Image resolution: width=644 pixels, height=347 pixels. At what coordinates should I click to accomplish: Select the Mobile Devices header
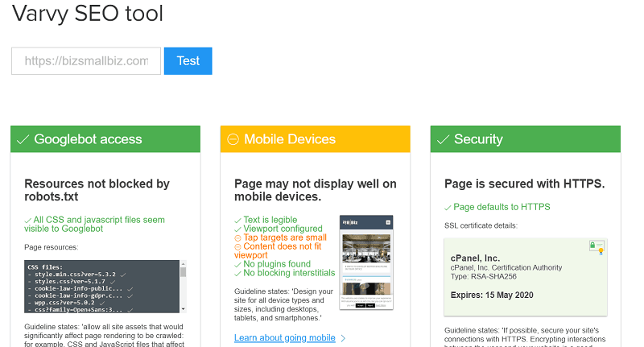coord(315,139)
